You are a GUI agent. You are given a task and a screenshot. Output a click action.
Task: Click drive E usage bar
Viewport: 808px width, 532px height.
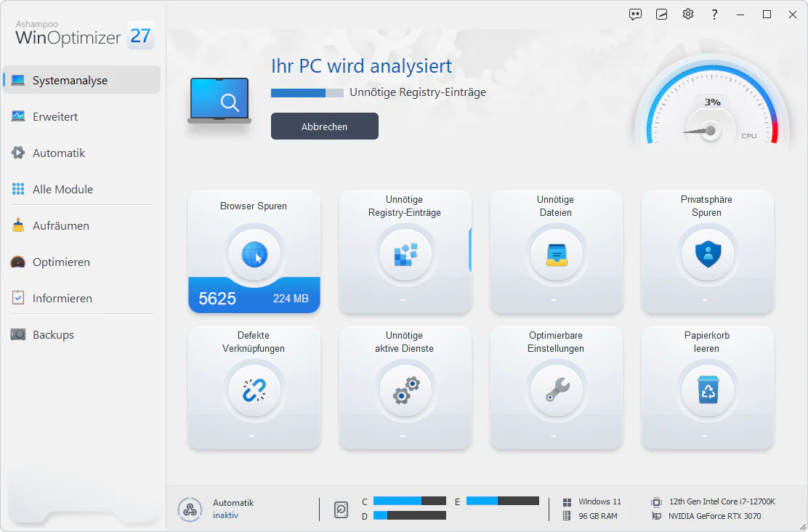coord(502,501)
